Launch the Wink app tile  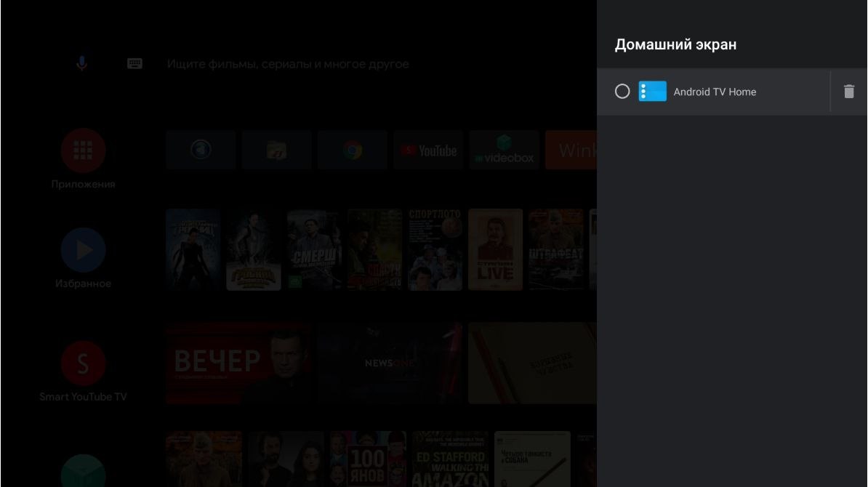tap(571, 150)
